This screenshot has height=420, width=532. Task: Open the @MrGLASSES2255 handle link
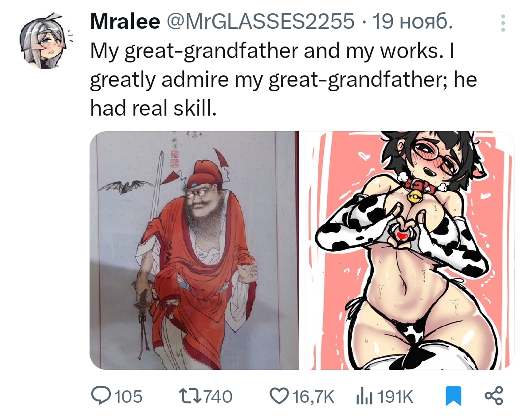pyautogui.click(x=260, y=22)
